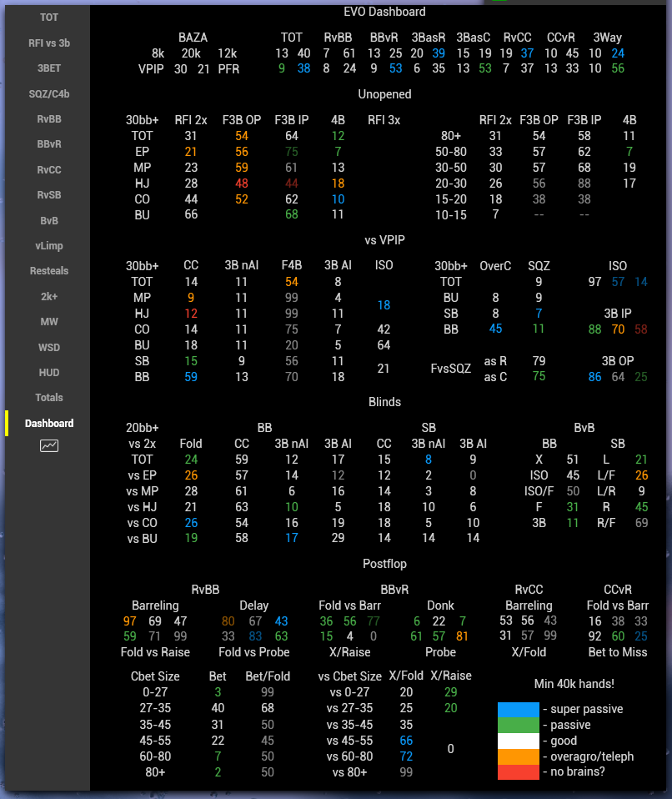Click the 3B IP heading
The height and width of the screenshot is (799, 672).
[618, 314]
